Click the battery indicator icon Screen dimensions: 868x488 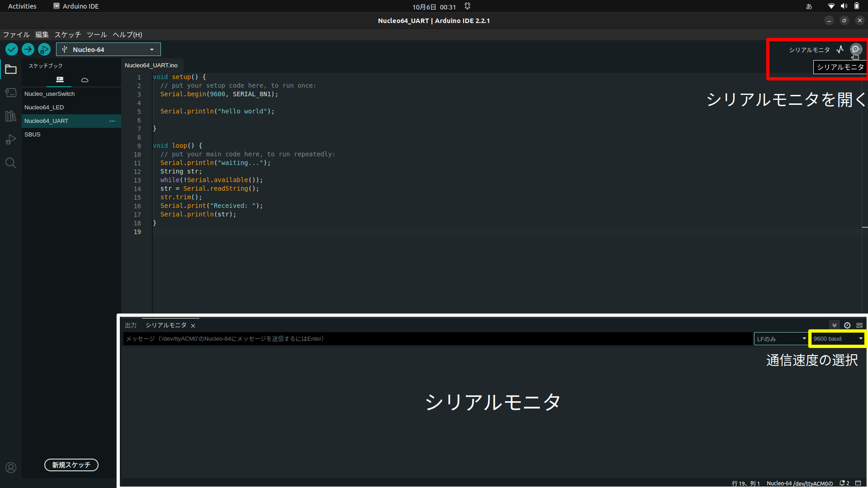point(856,6)
